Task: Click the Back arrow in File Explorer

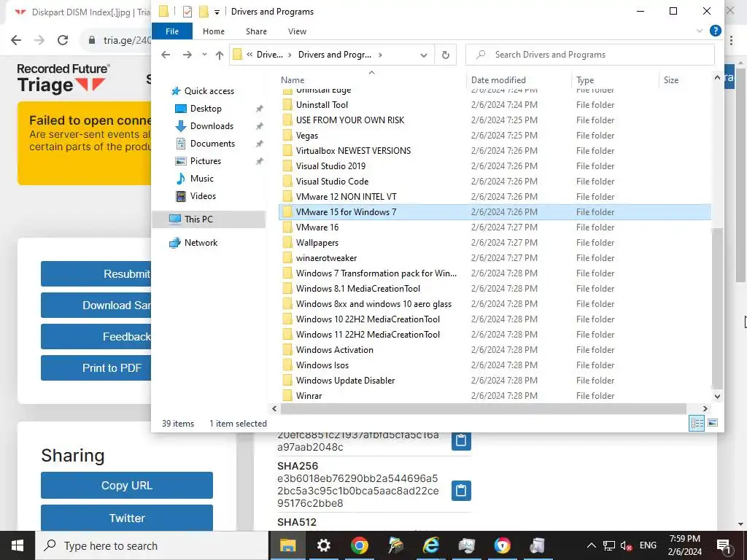Action: (166, 55)
